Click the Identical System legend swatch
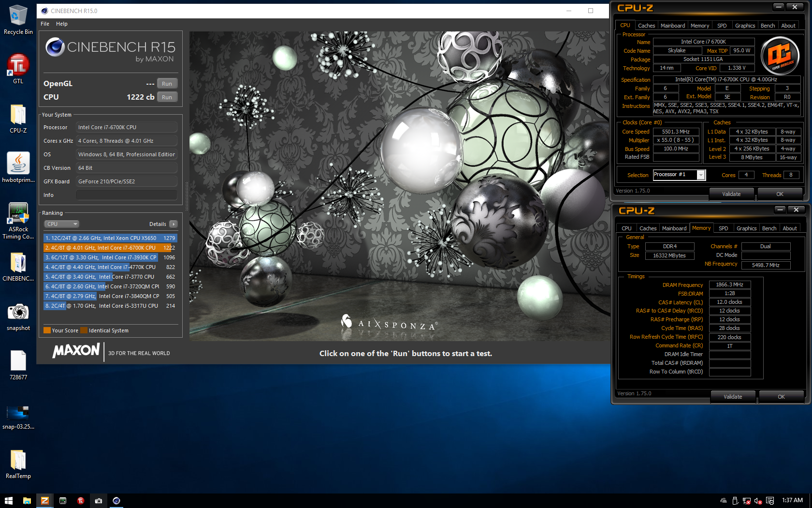812x508 pixels. [x=84, y=330]
